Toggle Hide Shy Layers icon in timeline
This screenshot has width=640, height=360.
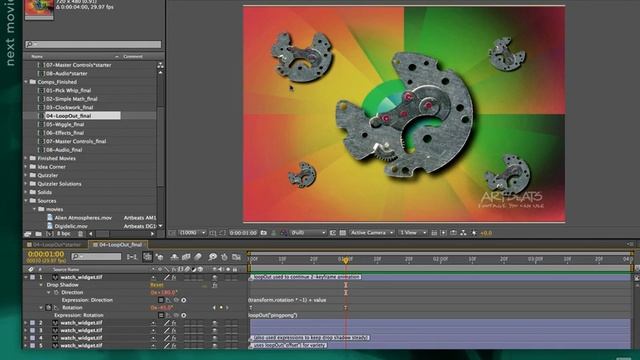point(174,257)
